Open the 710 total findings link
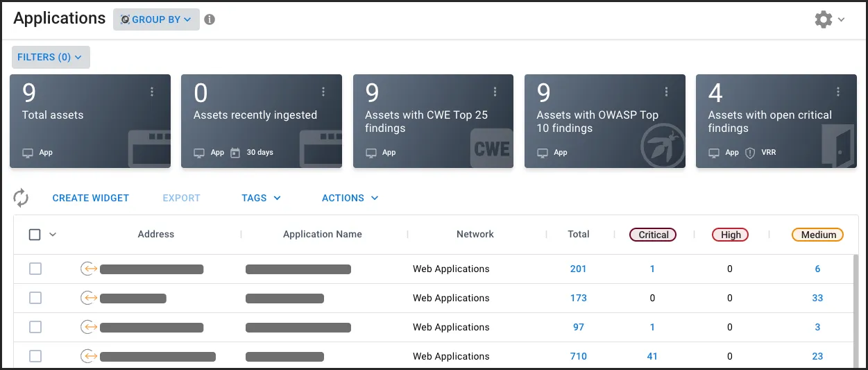Viewport: 868px width, 370px height. [x=579, y=356]
